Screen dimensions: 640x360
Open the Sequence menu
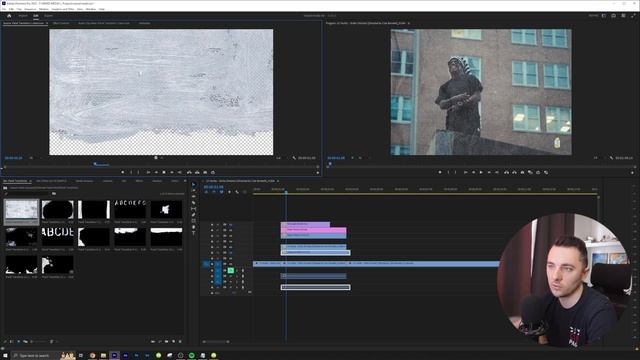pyautogui.click(x=30, y=9)
